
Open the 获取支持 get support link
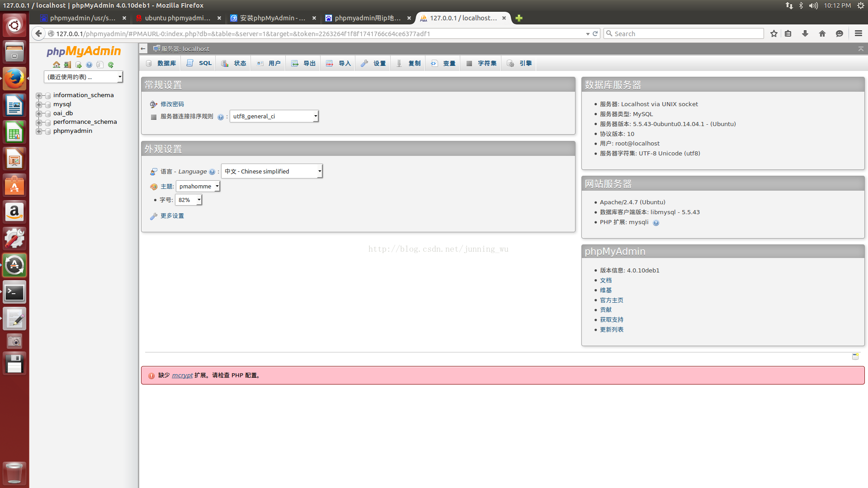[x=612, y=319]
